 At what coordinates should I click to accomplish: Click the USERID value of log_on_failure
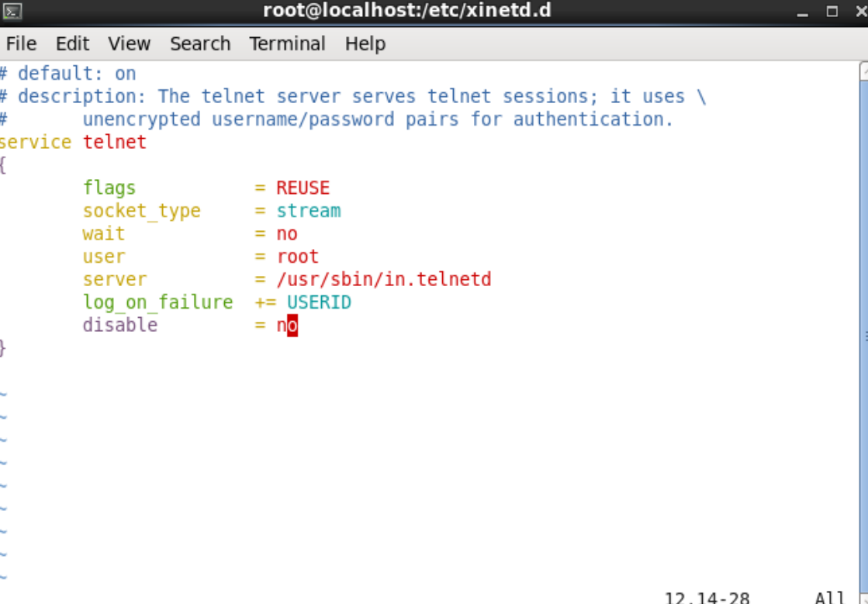(x=319, y=302)
